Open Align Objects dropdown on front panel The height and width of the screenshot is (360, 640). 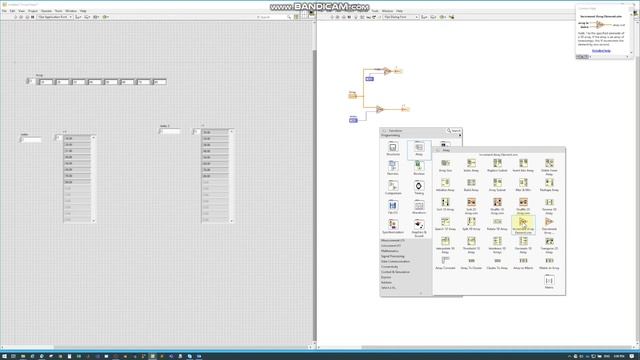point(78,17)
